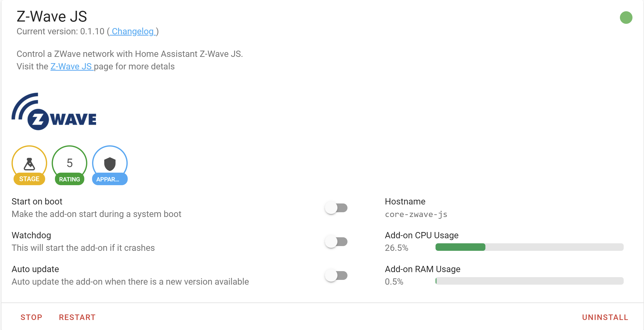Select the core-zwave-js hostname text

[x=416, y=214]
